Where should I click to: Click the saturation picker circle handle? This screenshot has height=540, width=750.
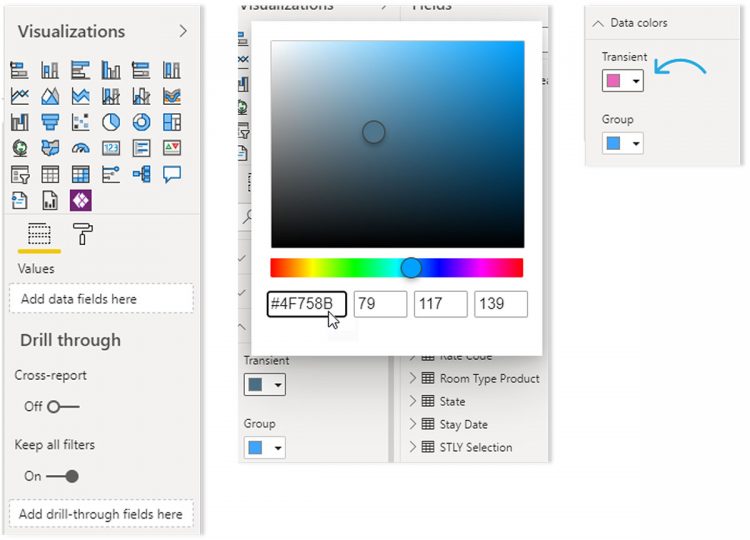click(x=374, y=132)
